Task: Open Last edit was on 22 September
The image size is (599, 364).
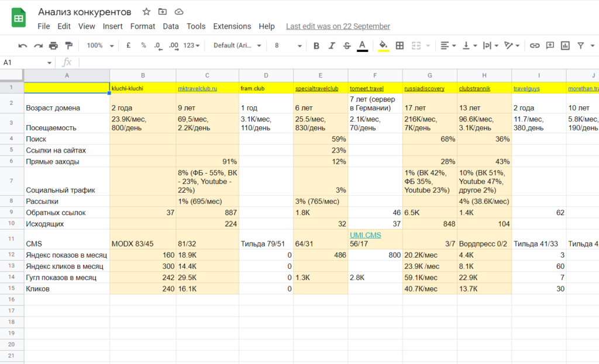Action: (x=338, y=26)
